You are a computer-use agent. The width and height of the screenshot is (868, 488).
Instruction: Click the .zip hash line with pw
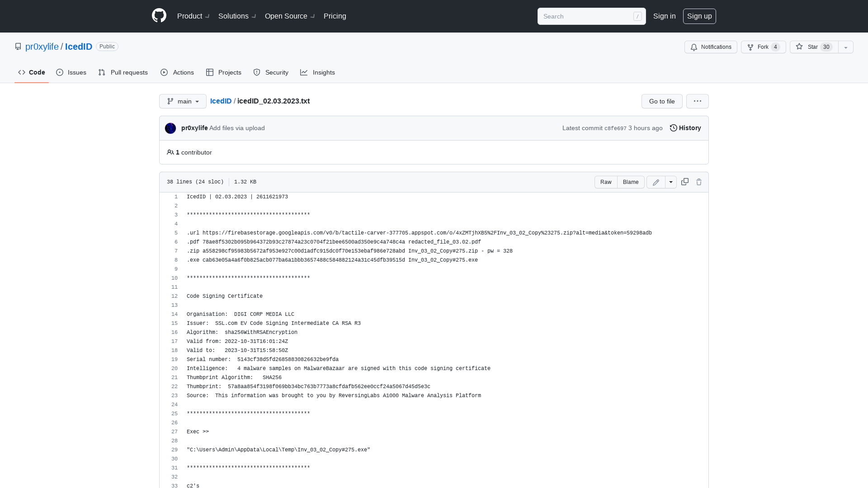[349, 251]
